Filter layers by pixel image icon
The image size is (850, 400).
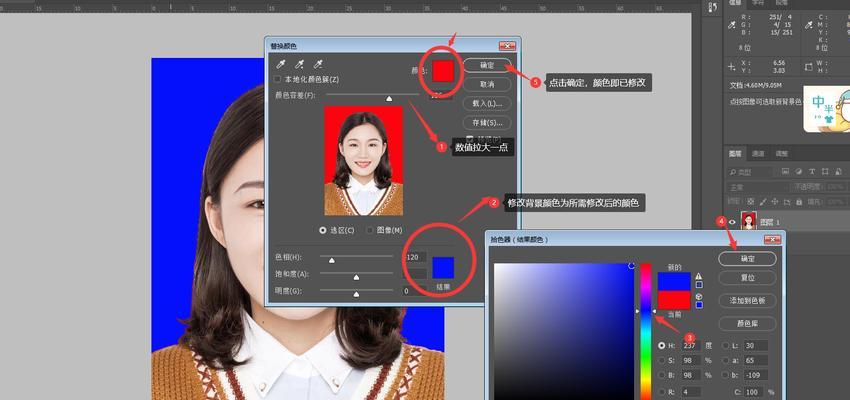click(785, 172)
